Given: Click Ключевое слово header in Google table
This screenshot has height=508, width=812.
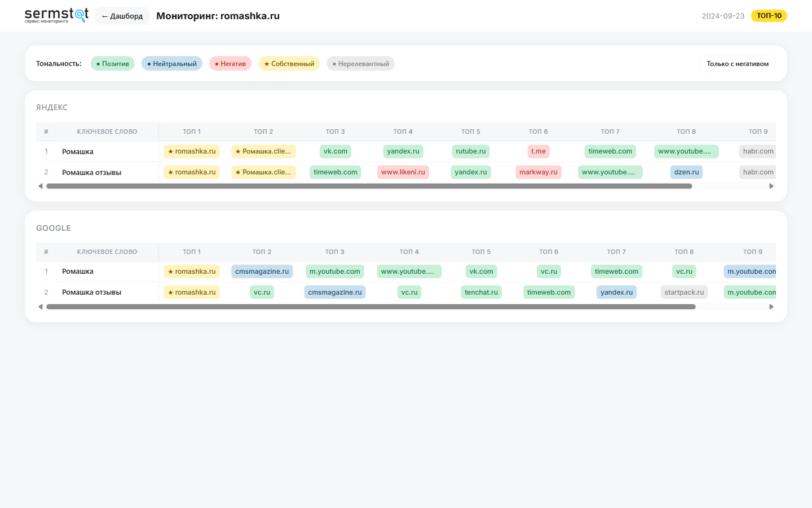Looking at the screenshot, I should (x=107, y=252).
